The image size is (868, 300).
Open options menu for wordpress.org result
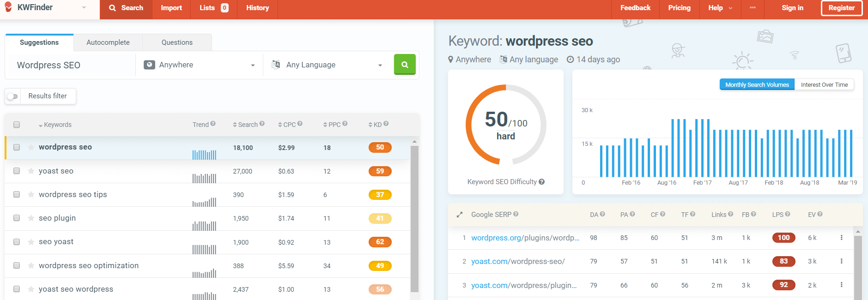(x=841, y=238)
